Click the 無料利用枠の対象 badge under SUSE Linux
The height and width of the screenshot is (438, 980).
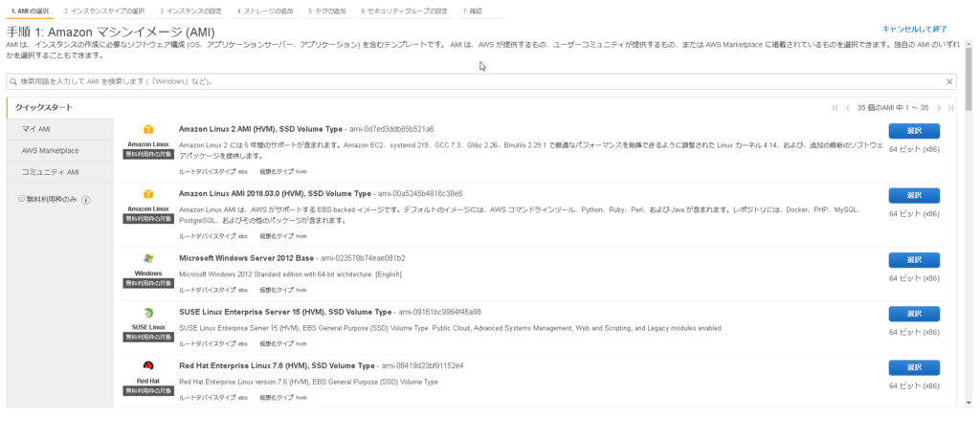point(148,337)
